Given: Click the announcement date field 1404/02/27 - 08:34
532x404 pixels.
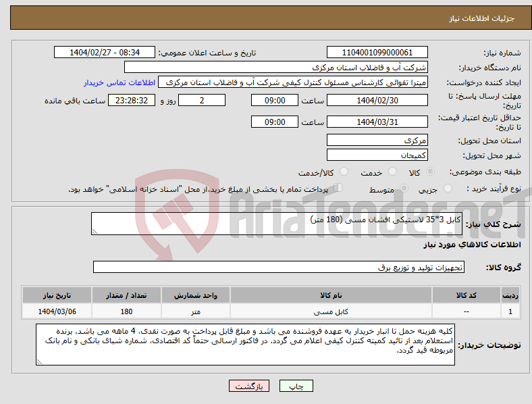Looking at the screenshot, I should (x=105, y=52).
